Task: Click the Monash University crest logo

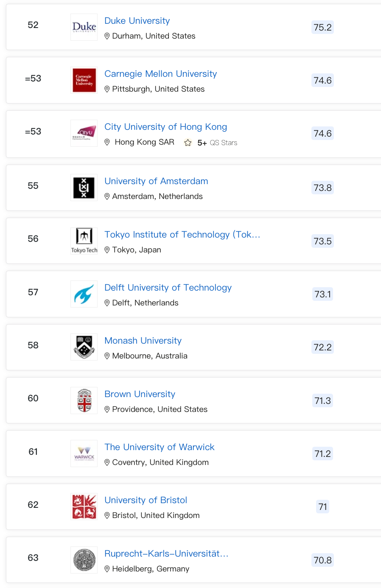Action: 84,347
